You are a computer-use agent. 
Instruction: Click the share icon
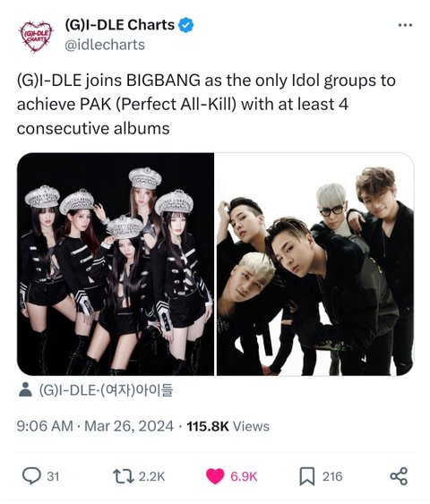(399, 476)
